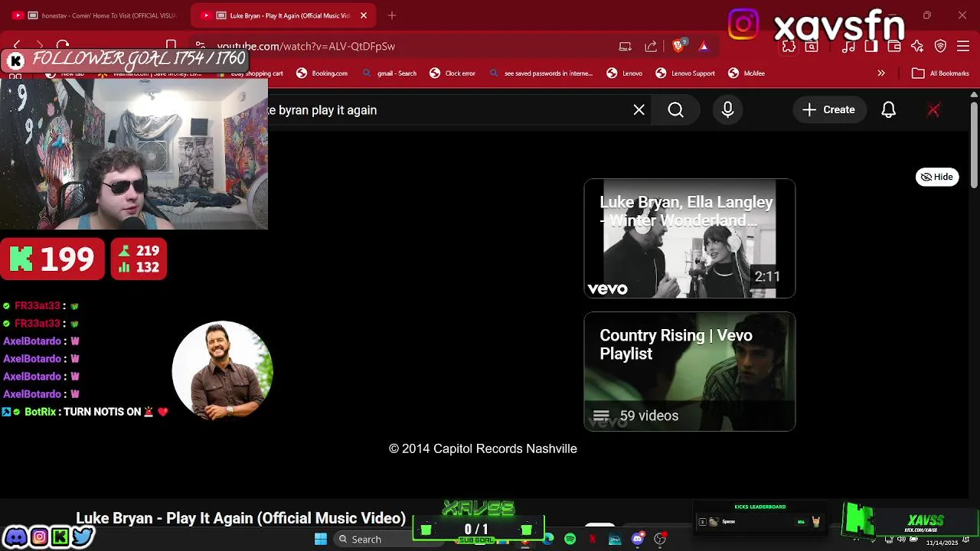Select the Luke Bryan Play It Again tab

click(282, 15)
